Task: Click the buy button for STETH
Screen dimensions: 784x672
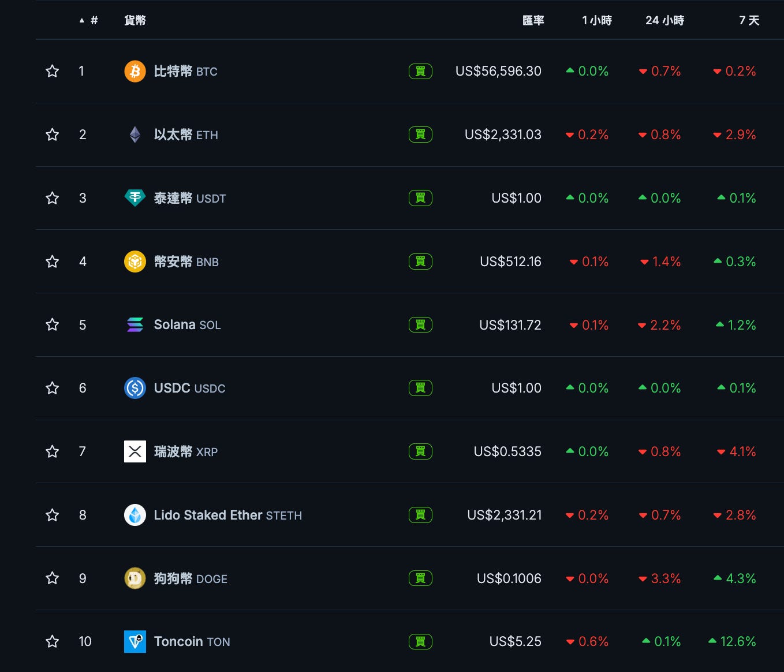Action: 420,515
